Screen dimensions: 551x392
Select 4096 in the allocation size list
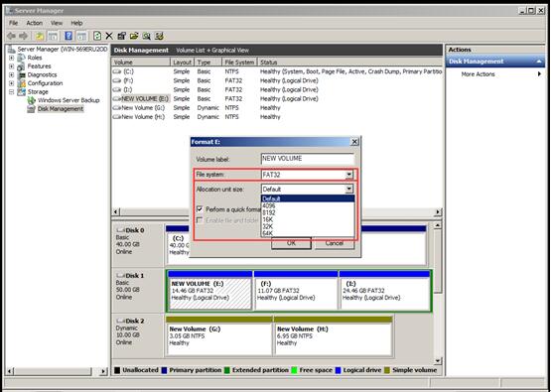pyautogui.click(x=308, y=205)
